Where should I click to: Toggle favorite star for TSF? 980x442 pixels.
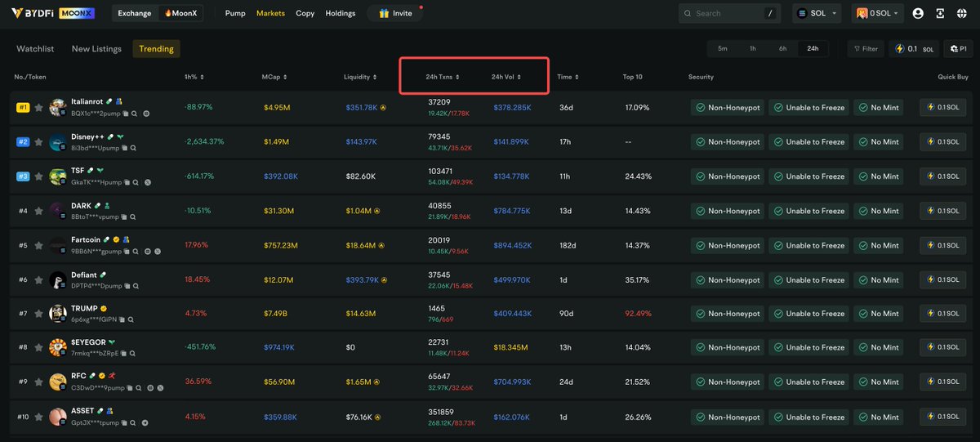pos(38,176)
